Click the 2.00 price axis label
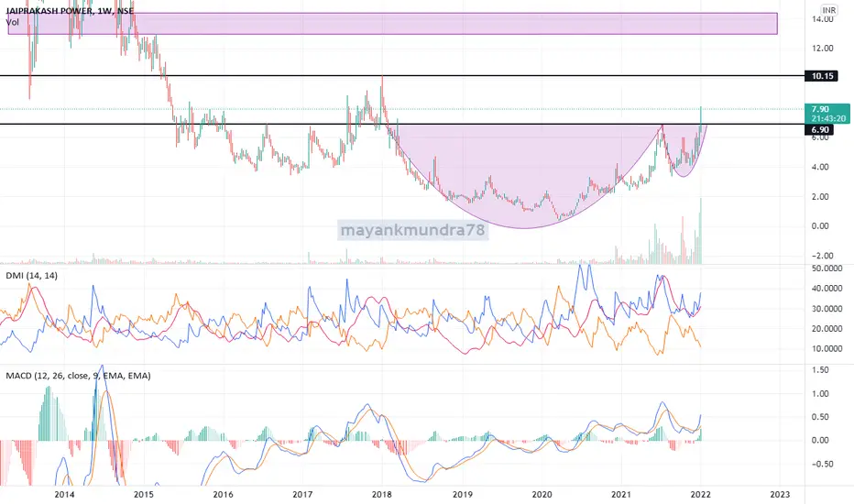This screenshot has width=854, height=504. coord(820,197)
